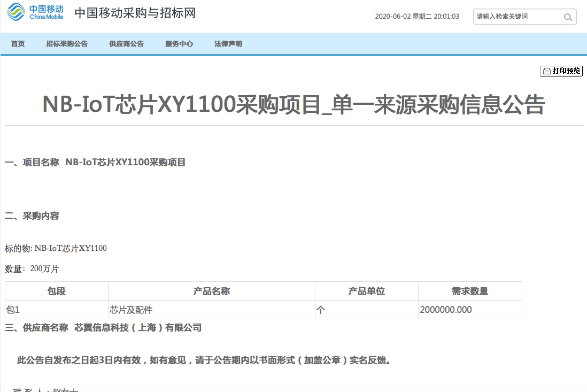
Task: Select 供应商公告 in navigation bar
Action: click(x=126, y=44)
